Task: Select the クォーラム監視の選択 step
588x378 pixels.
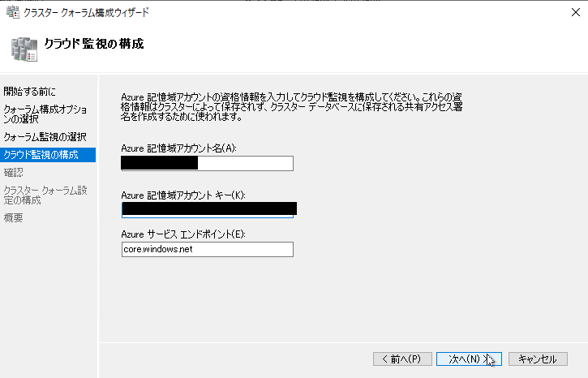Action: click(45, 137)
